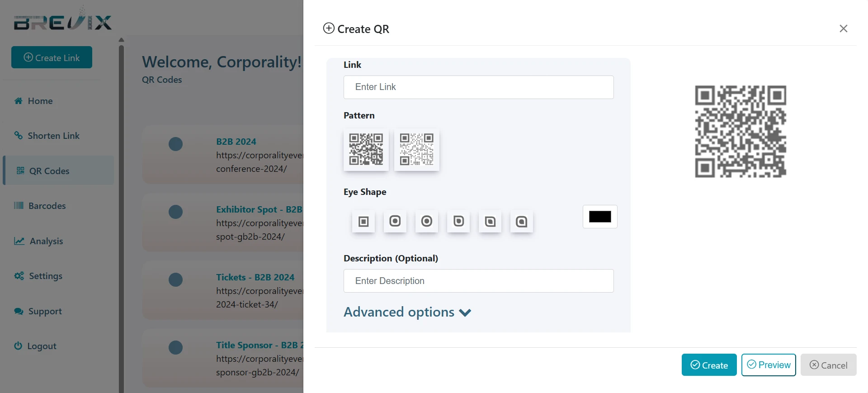This screenshot has width=868, height=393.
Task: Choose the dotted QR pattern
Action: [417, 149]
